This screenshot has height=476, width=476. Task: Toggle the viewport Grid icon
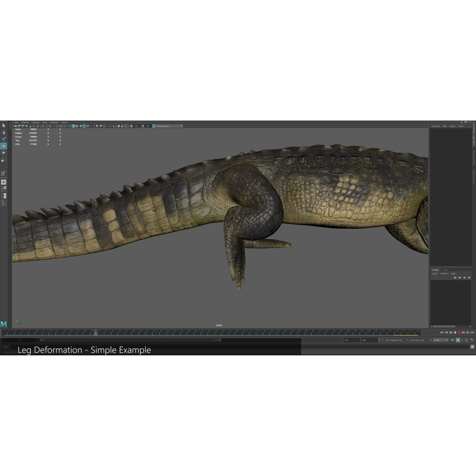pyautogui.click(x=43, y=126)
